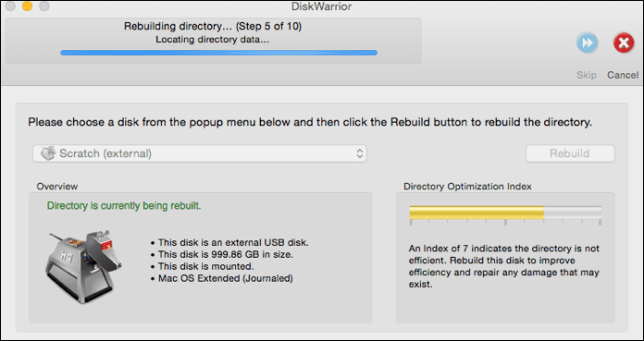
Task: Click the Skip text label
Action: [x=586, y=75]
